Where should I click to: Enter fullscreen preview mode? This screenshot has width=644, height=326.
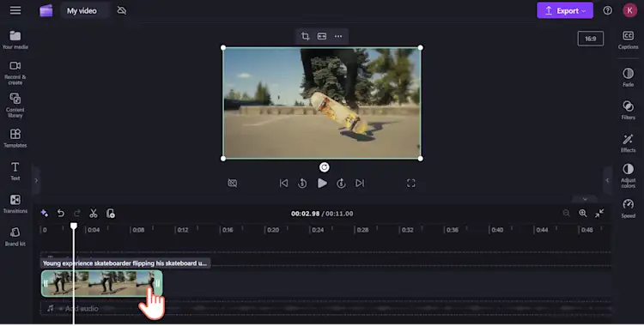410,183
